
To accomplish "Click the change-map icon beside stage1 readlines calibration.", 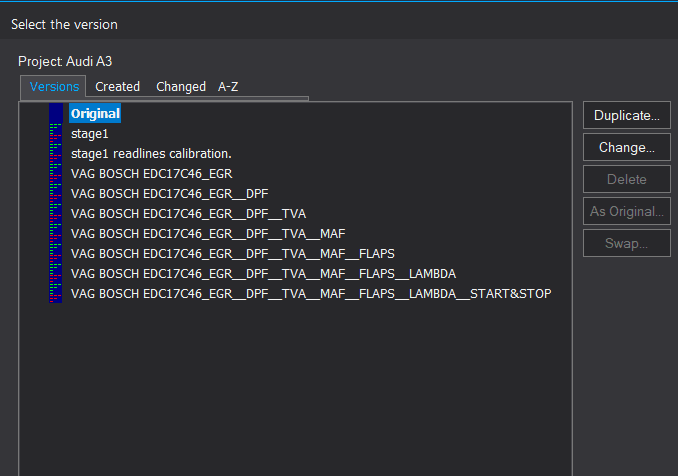I will click(x=56, y=153).
